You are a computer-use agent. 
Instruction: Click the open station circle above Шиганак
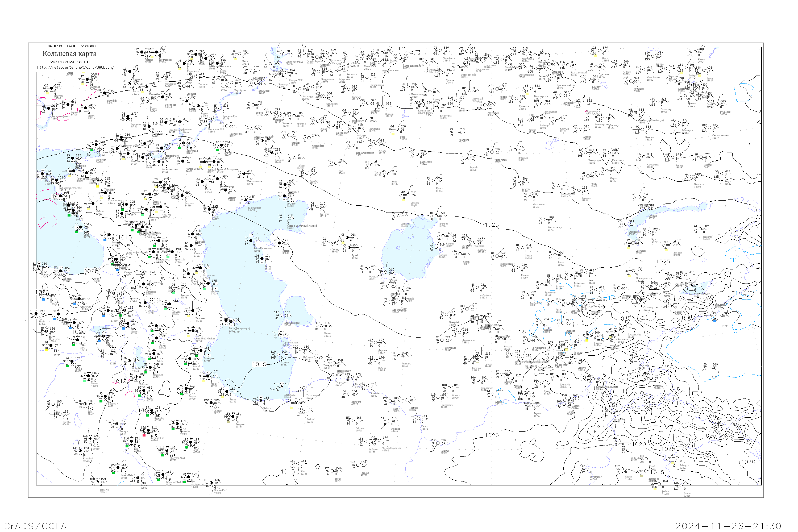click(x=633, y=243)
